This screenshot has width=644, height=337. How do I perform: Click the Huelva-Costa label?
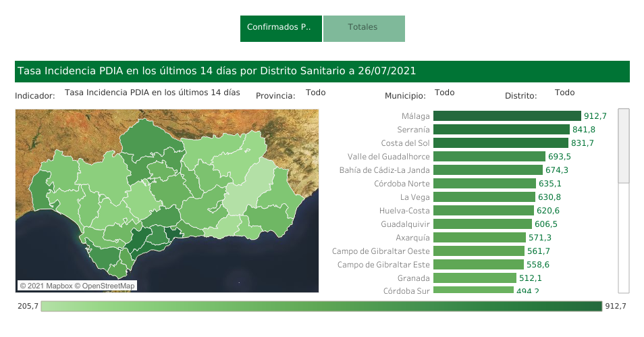404,211
